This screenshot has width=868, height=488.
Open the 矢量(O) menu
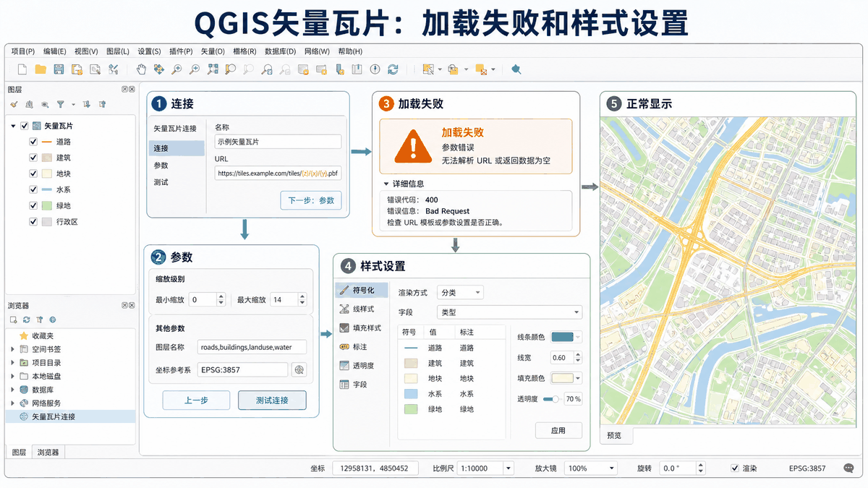coord(213,51)
